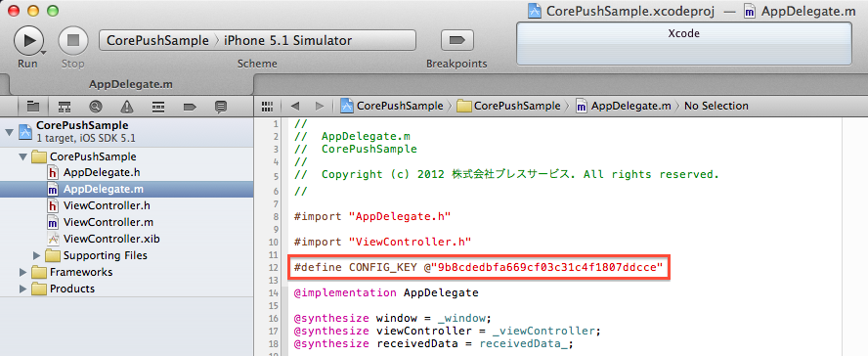The height and width of the screenshot is (356, 868).
Task: Go forward in editor history
Action: click(320, 106)
